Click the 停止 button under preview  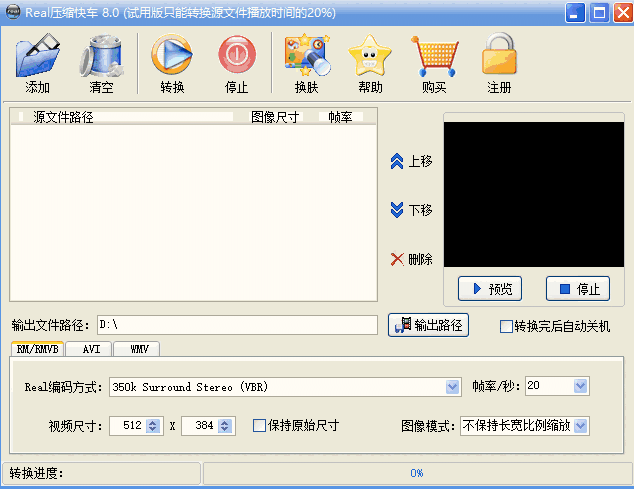[578, 289]
